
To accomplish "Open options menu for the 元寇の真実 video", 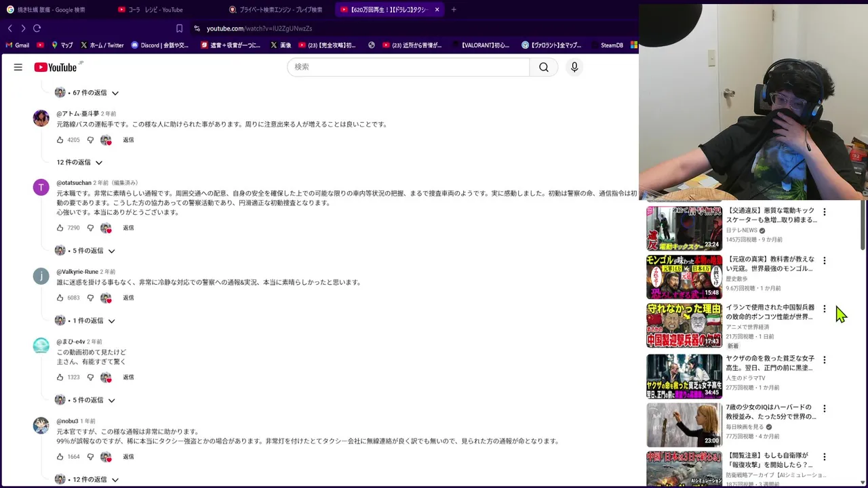I will (825, 261).
